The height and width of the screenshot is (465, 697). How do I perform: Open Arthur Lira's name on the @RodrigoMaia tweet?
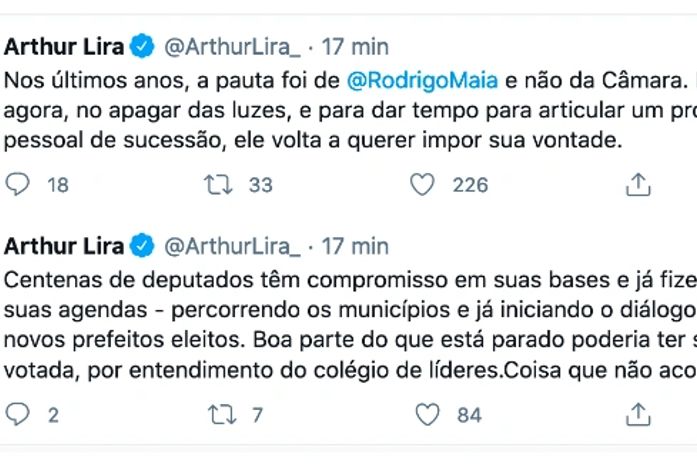pyautogui.click(x=65, y=46)
